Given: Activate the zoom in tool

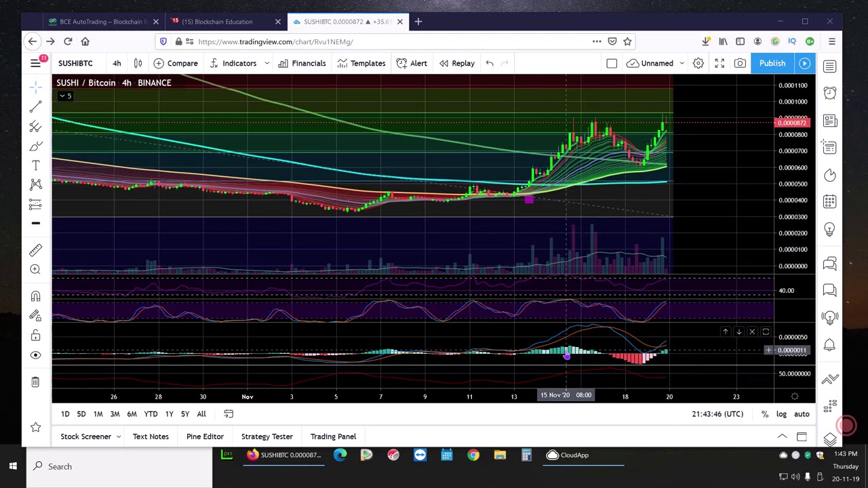Looking at the screenshot, I should (x=35, y=269).
